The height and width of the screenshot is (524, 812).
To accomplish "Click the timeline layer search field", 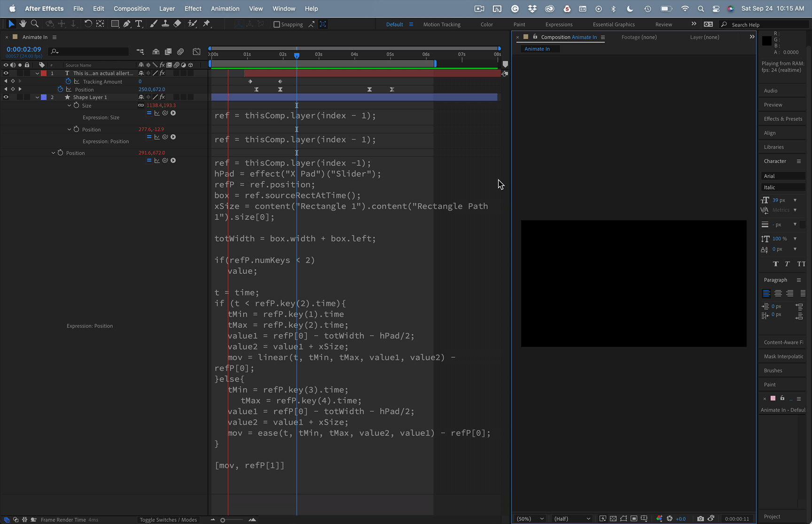I will coord(89,51).
